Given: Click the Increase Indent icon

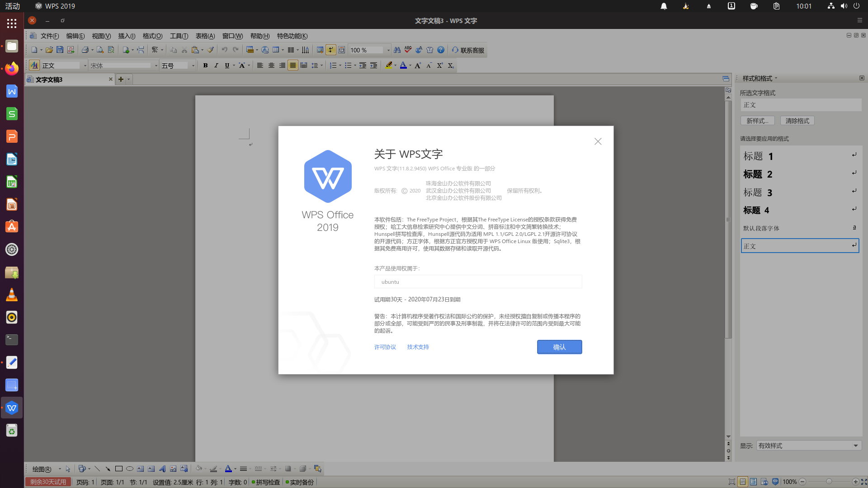Looking at the screenshot, I should point(374,66).
